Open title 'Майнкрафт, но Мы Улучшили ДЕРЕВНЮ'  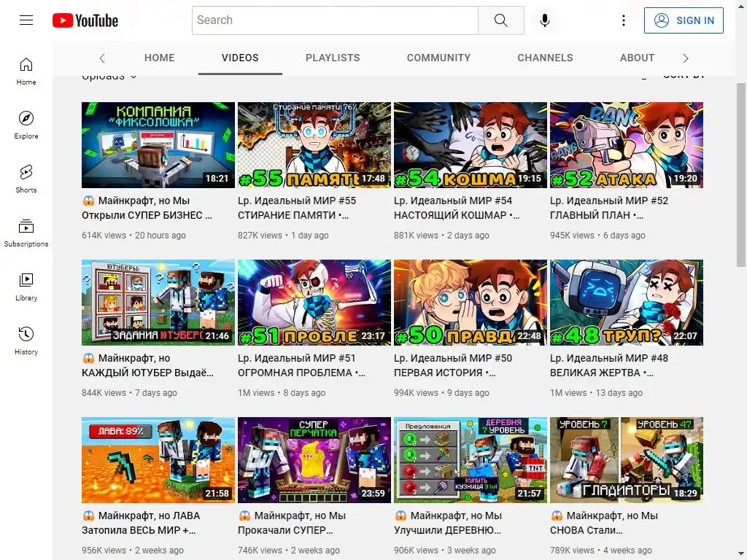tap(449, 523)
